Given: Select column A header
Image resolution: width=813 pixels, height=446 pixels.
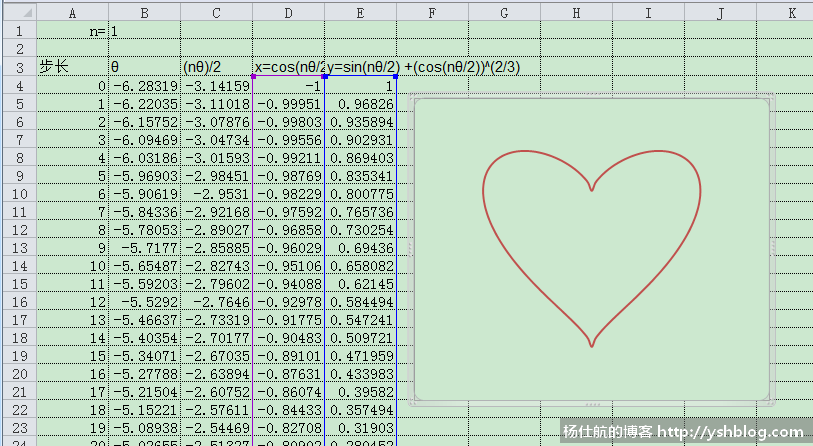Looking at the screenshot, I should (73, 13).
